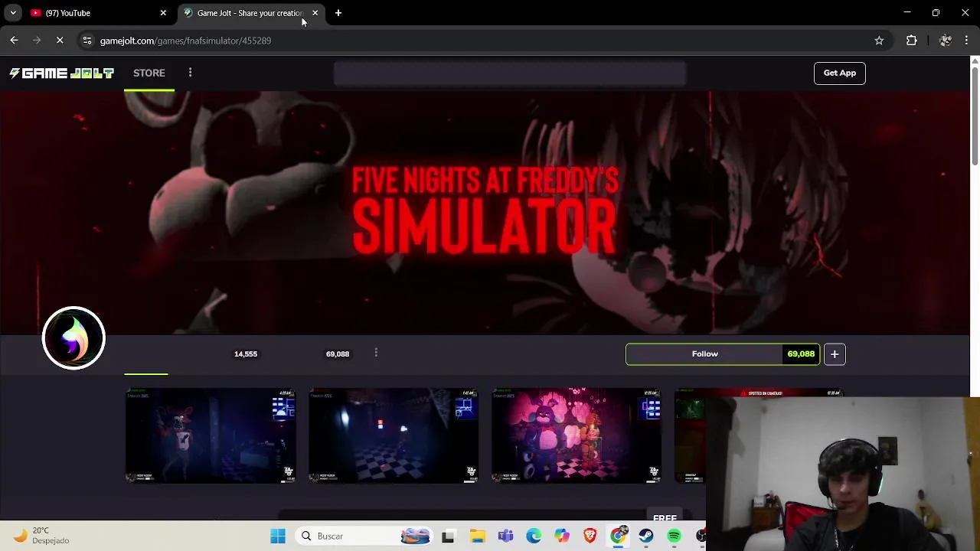Open Copilot from the taskbar
This screenshot has width=980, height=551.
click(x=562, y=536)
